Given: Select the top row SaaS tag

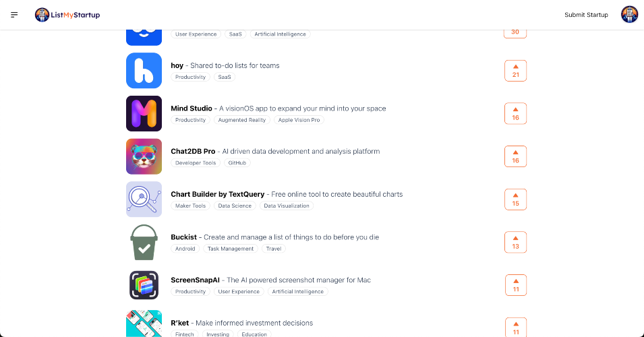Looking at the screenshot, I should tap(235, 34).
